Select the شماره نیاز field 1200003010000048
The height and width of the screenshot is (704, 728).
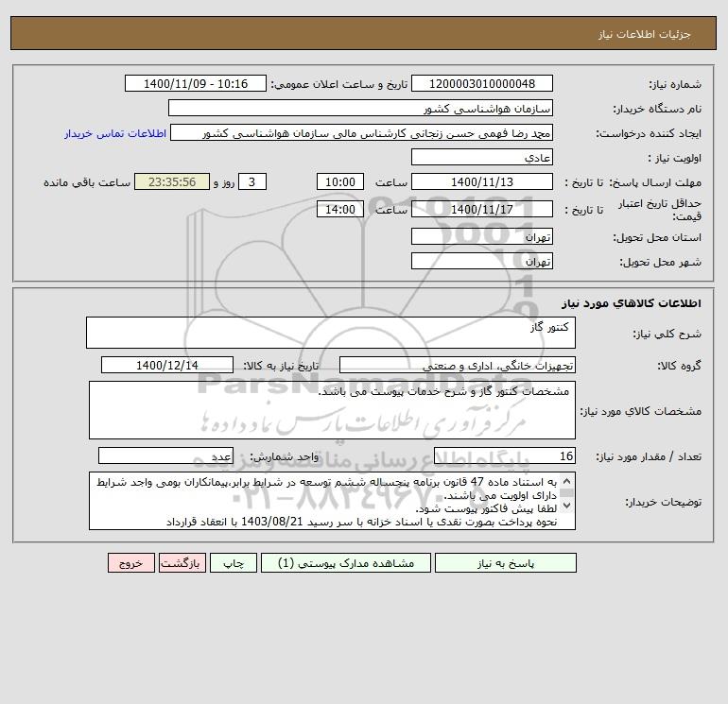[x=482, y=83]
